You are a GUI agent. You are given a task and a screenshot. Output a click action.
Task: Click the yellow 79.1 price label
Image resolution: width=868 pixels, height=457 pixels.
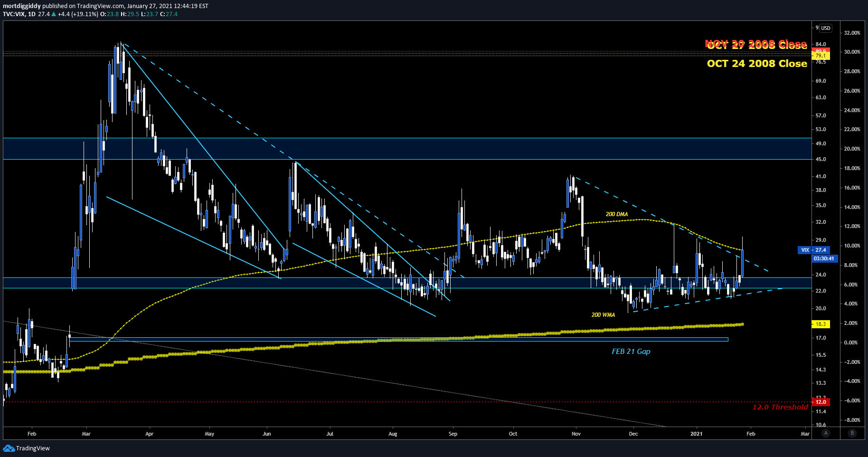pos(821,56)
